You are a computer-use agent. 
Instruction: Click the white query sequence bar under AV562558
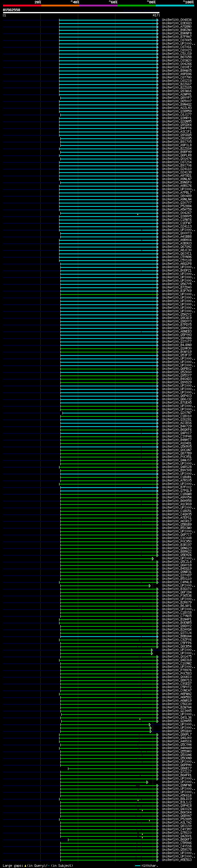click(81, 12)
